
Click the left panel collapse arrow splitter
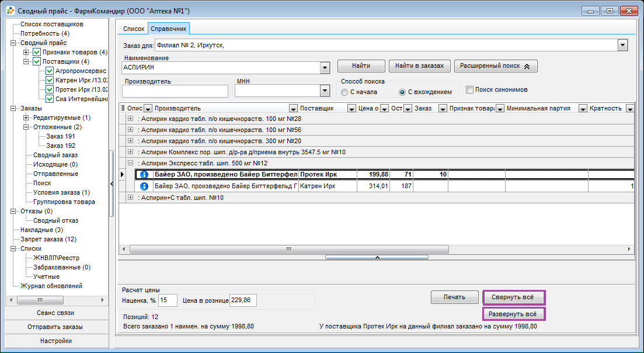pos(112,184)
